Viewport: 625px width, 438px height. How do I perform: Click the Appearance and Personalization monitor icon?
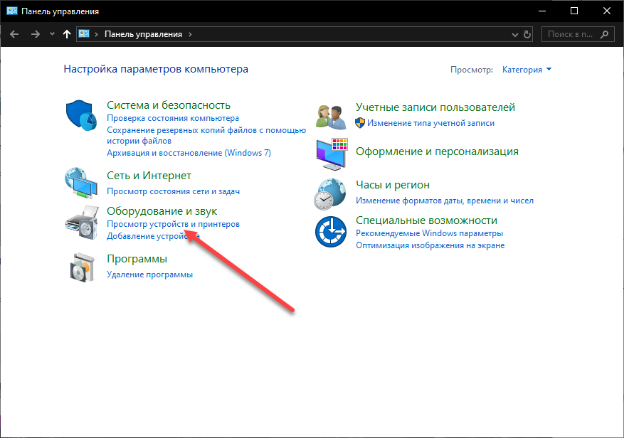coord(332,154)
